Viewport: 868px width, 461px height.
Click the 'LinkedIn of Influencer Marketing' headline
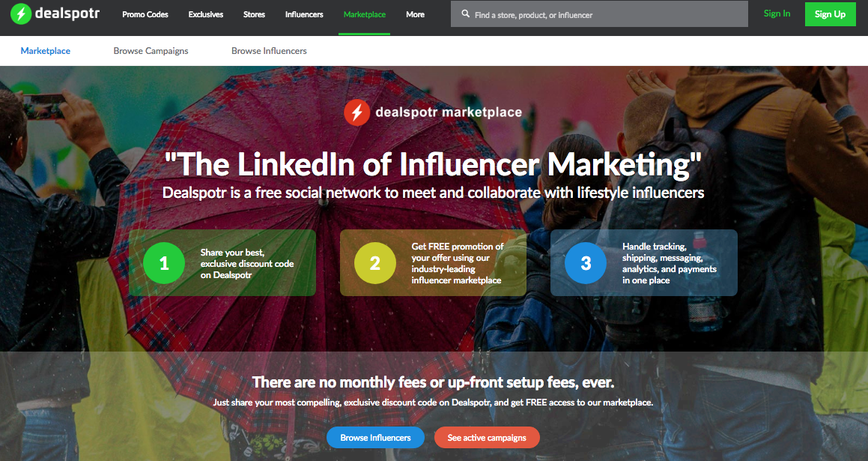[433, 165]
